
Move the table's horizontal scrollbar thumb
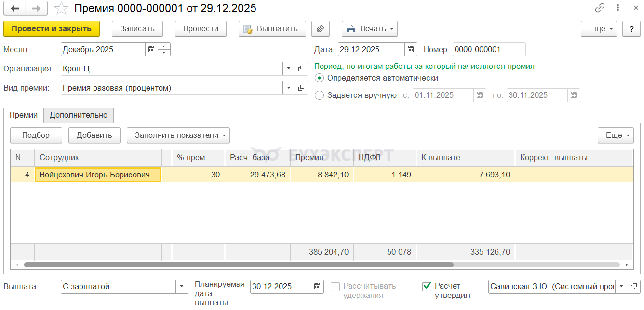coord(239,265)
